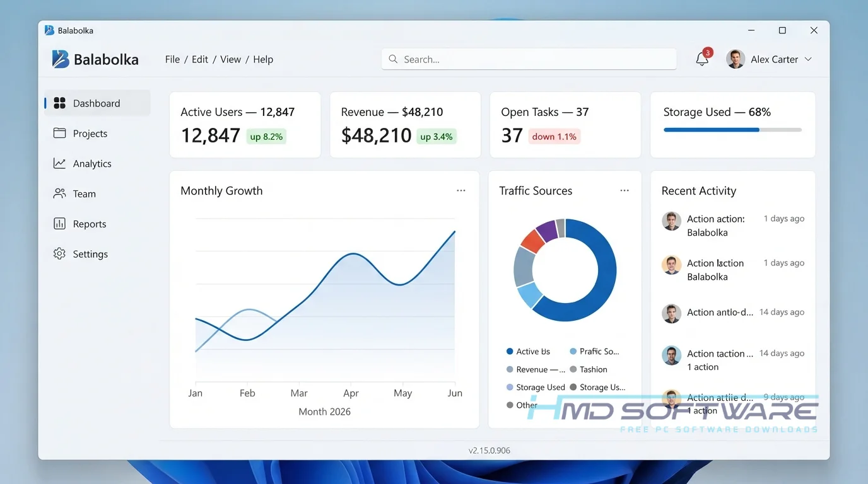Click inside the Search input field
The image size is (868, 484).
click(x=529, y=59)
